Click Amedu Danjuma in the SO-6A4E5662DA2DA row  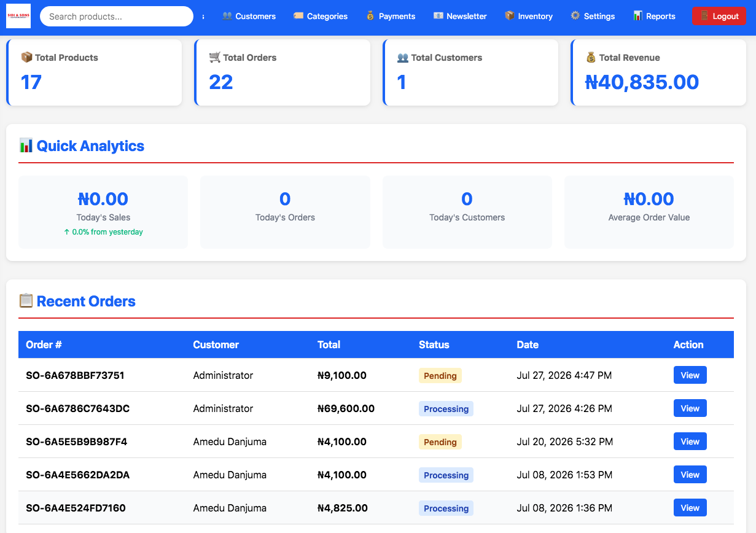[230, 475]
